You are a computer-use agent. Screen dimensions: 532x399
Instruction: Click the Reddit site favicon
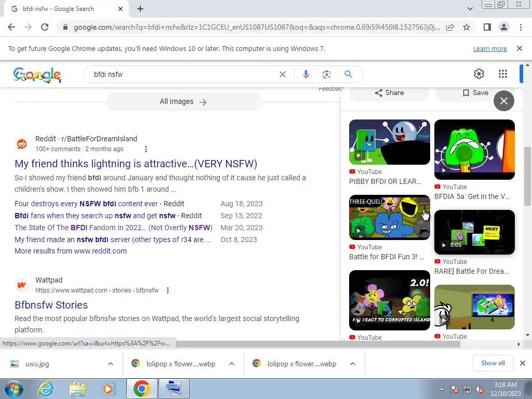pyautogui.click(x=22, y=144)
